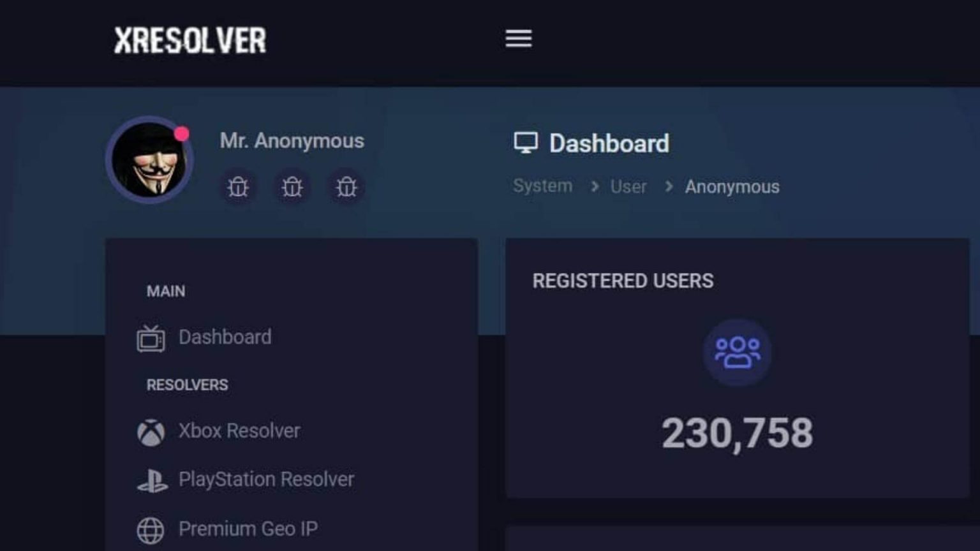The height and width of the screenshot is (551, 980).
Task: Open Dashboard from the MAIN sidebar section
Action: pos(224,337)
